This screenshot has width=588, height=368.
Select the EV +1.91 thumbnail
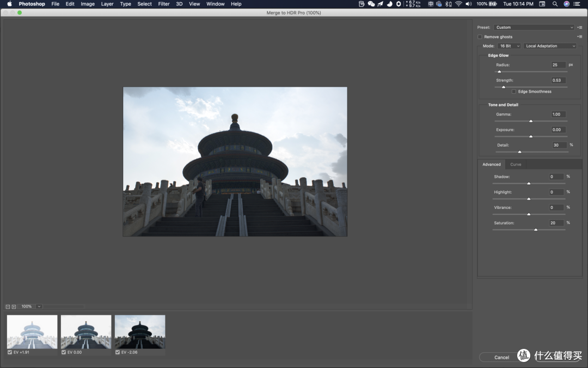[x=32, y=332]
